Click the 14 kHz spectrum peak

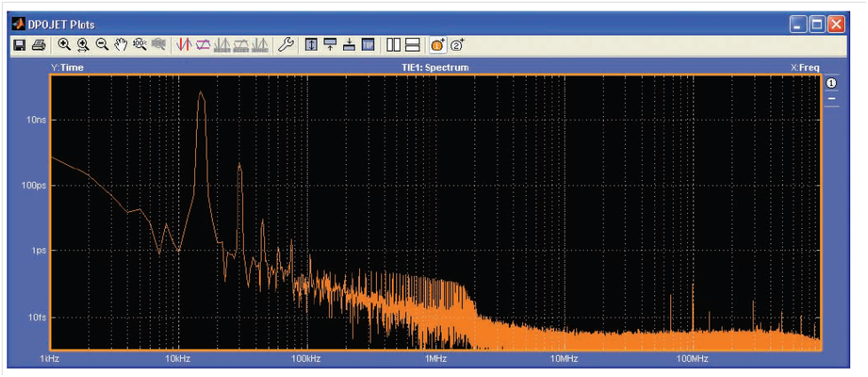coord(201,94)
